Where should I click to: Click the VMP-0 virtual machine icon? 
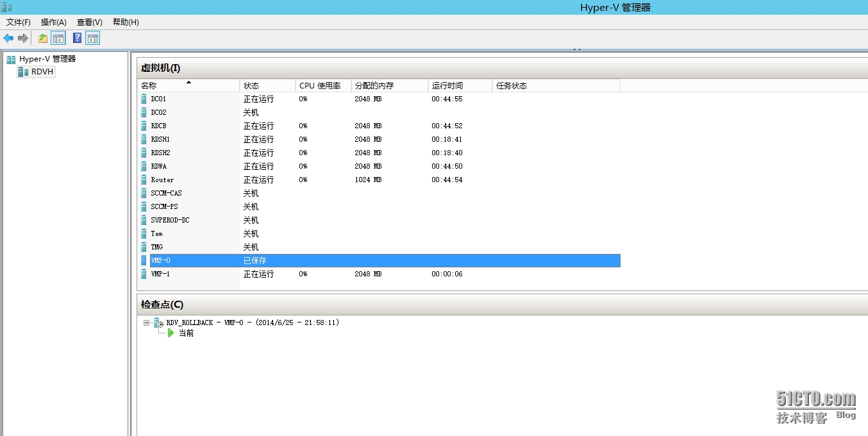pos(144,260)
